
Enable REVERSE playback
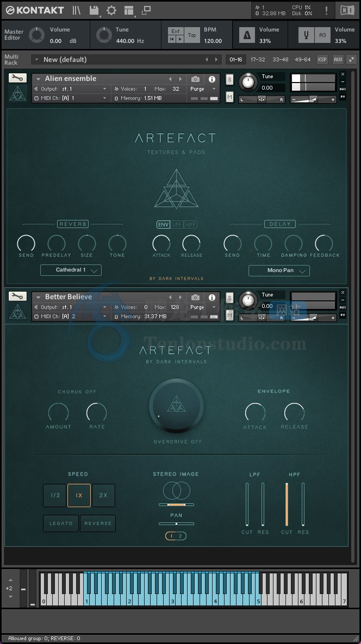pyautogui.click(x=98, y=523)
